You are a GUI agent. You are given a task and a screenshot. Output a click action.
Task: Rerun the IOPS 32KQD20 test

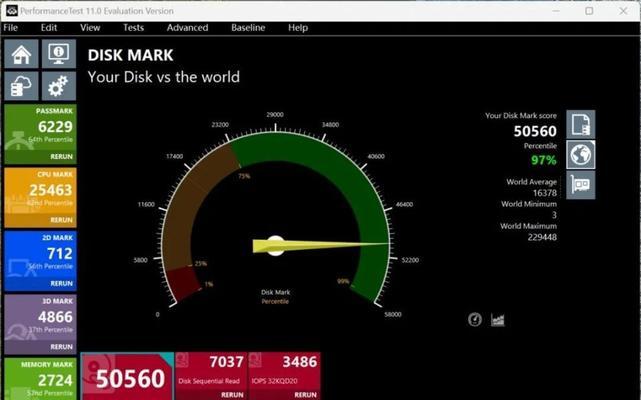(x=305, y=395)
